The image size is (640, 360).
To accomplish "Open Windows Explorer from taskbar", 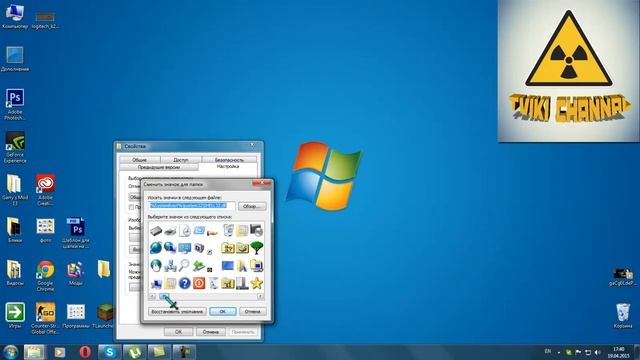I will pyautogui.click(x=34, y=352).
